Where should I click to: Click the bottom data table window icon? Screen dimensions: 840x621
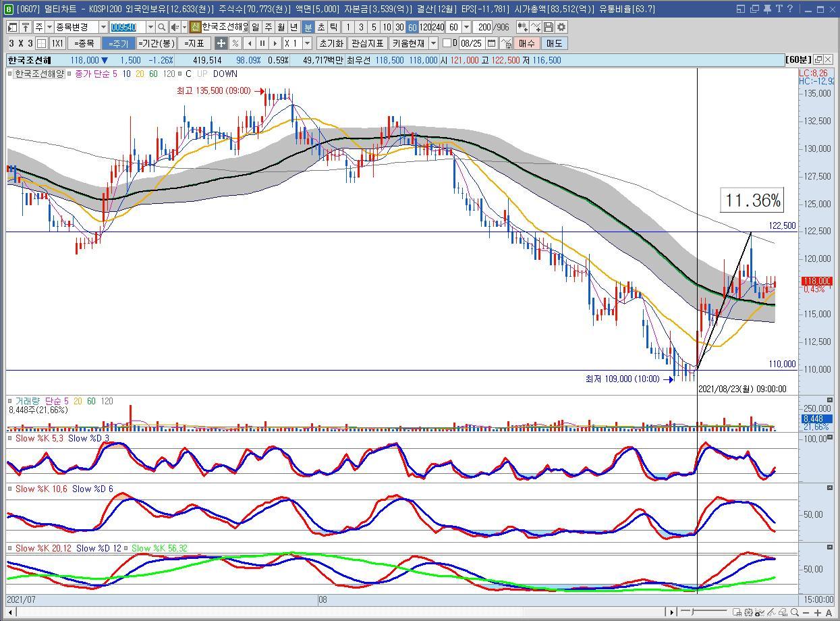(x=737, y=612)
